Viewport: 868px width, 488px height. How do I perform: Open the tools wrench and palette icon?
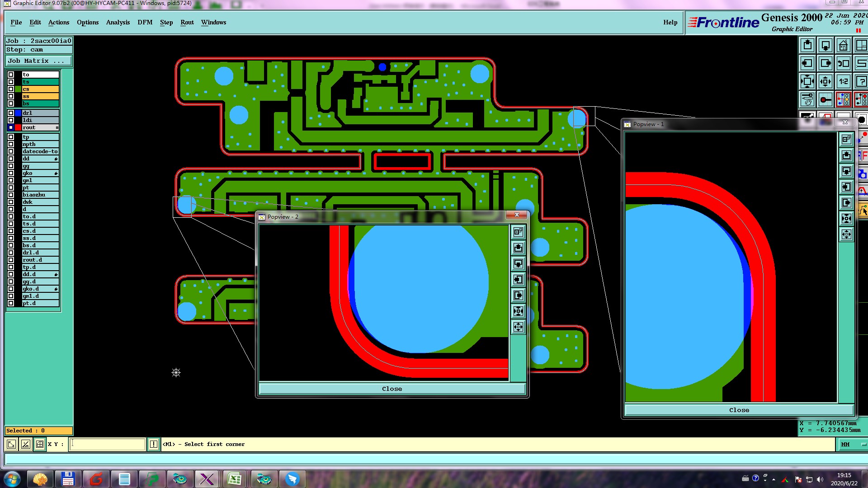tap(807, 99)
